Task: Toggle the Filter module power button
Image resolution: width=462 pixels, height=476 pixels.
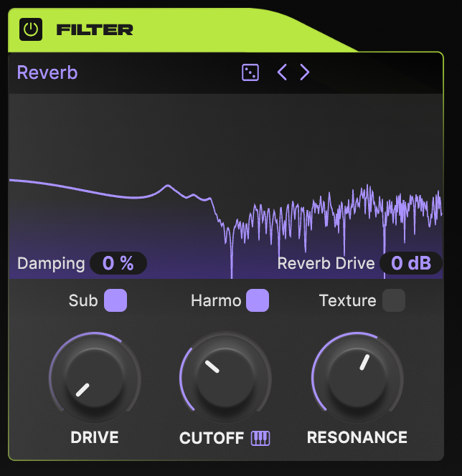Action: 31,29
